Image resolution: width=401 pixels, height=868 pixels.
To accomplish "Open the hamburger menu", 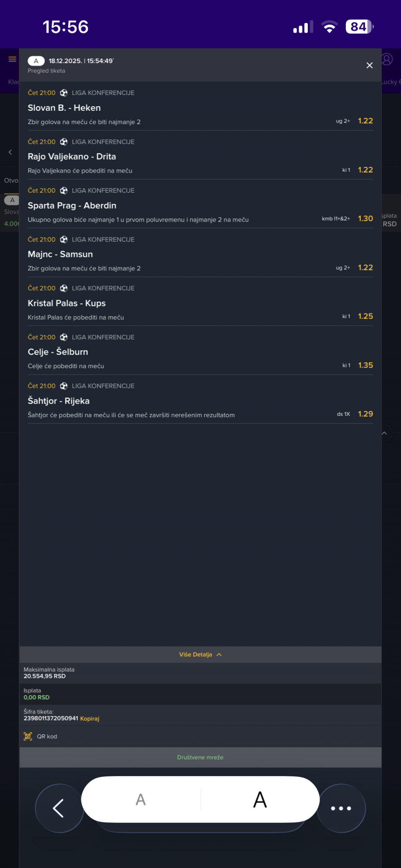I will [x=13, y=59].
